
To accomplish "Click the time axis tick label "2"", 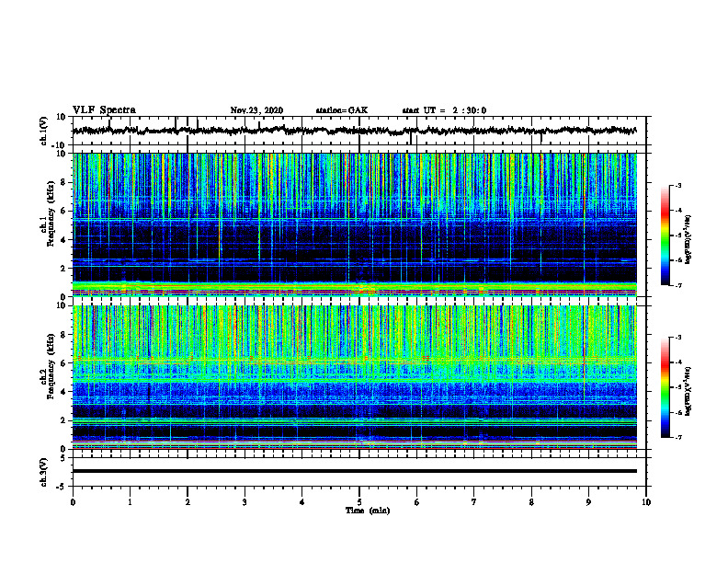I will pyautogui.click(x=188, y=502).
